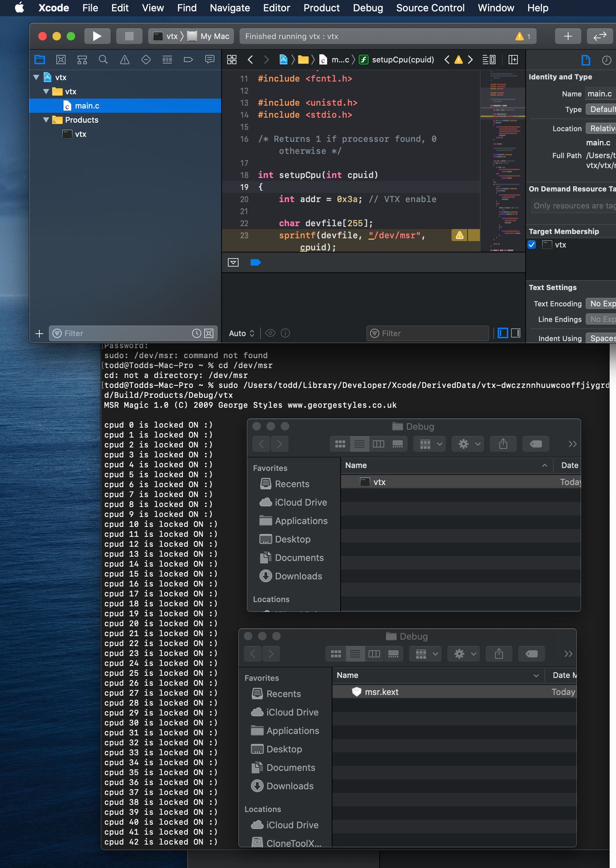Stop the running task in Xcode toolbar
Viewport: 616px width, 868px height.
[x=129, y=36]
